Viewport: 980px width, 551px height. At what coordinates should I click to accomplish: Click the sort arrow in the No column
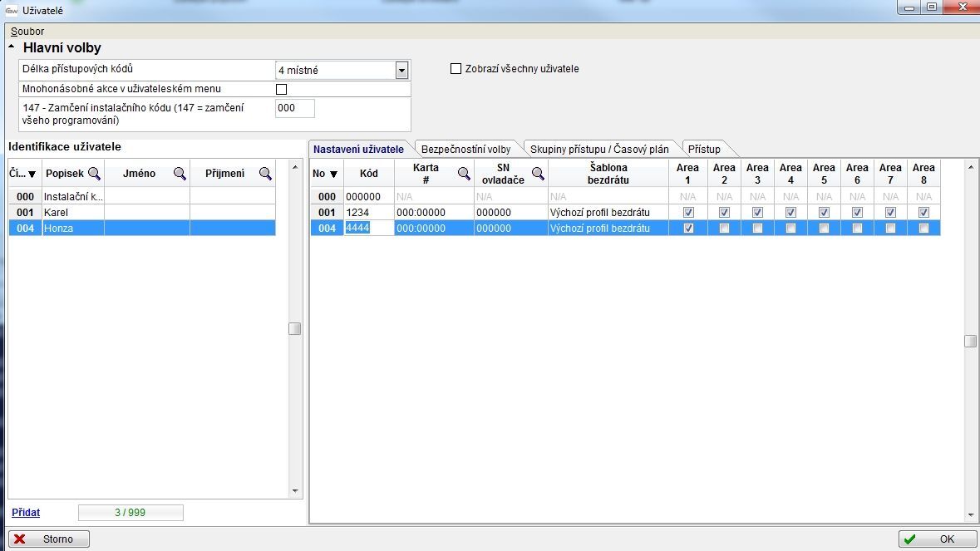(334, 175)
